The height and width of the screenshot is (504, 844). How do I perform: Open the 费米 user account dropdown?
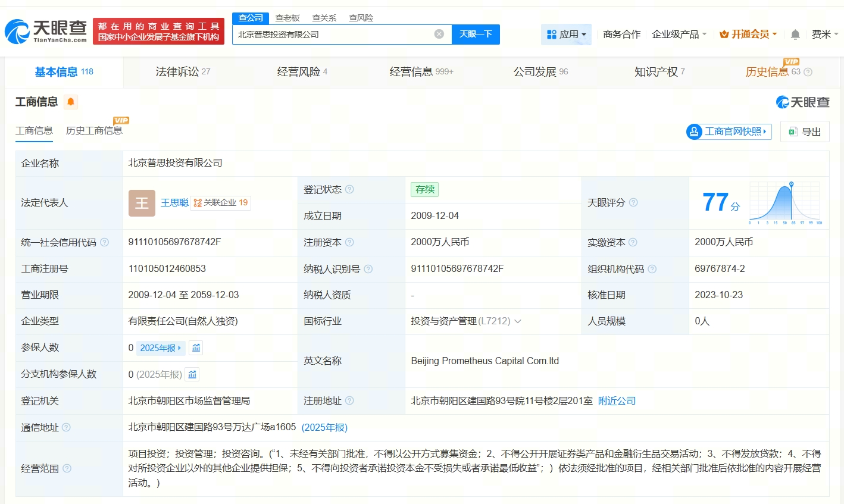click(x=825, y=35)
